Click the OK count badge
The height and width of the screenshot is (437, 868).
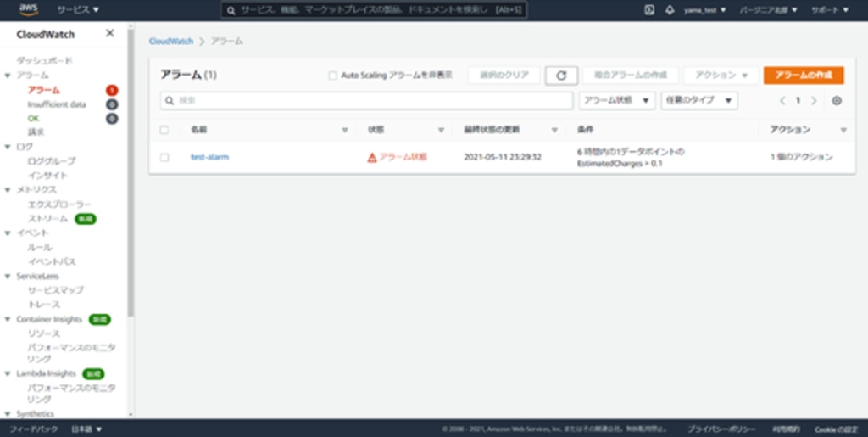pos(112,119)
